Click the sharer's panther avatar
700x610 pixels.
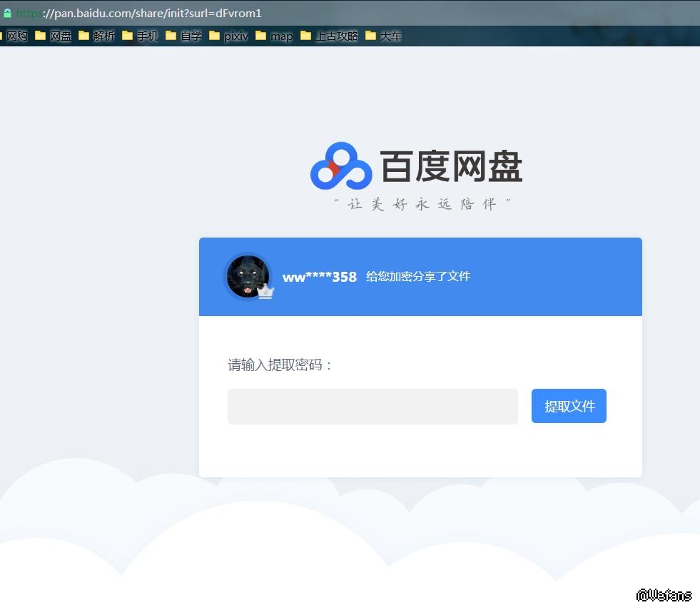(248, 277)
